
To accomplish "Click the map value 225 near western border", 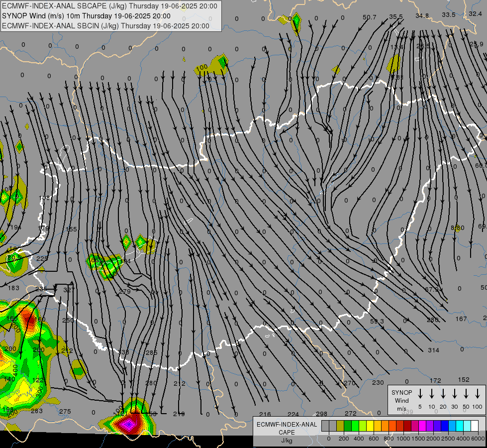I will tap(42, 258).
